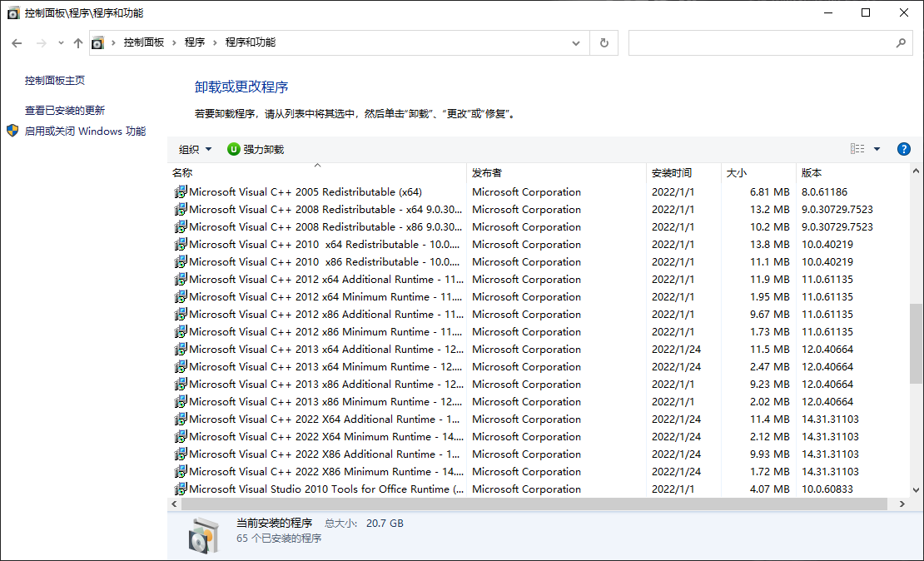Click the 6.81 MB size cell
Screen dimensions: 924x561
pyautogui.click(x=770, y=192)
